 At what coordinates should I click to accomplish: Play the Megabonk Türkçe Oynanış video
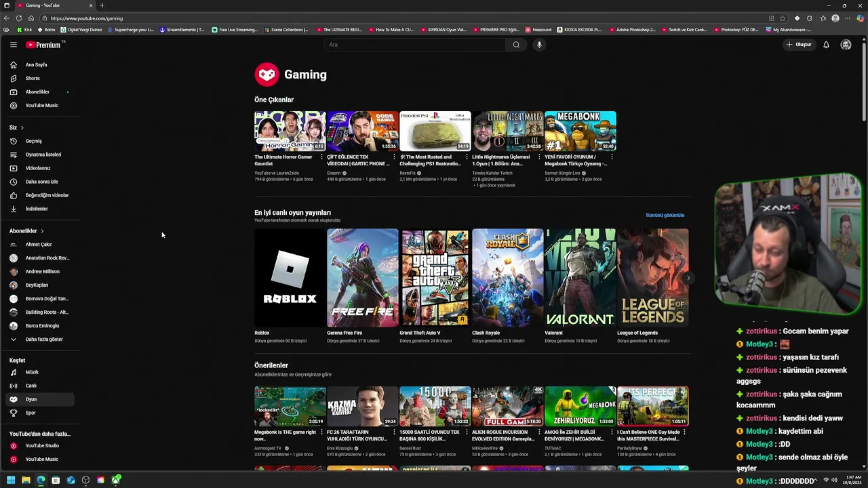(580, 131)
